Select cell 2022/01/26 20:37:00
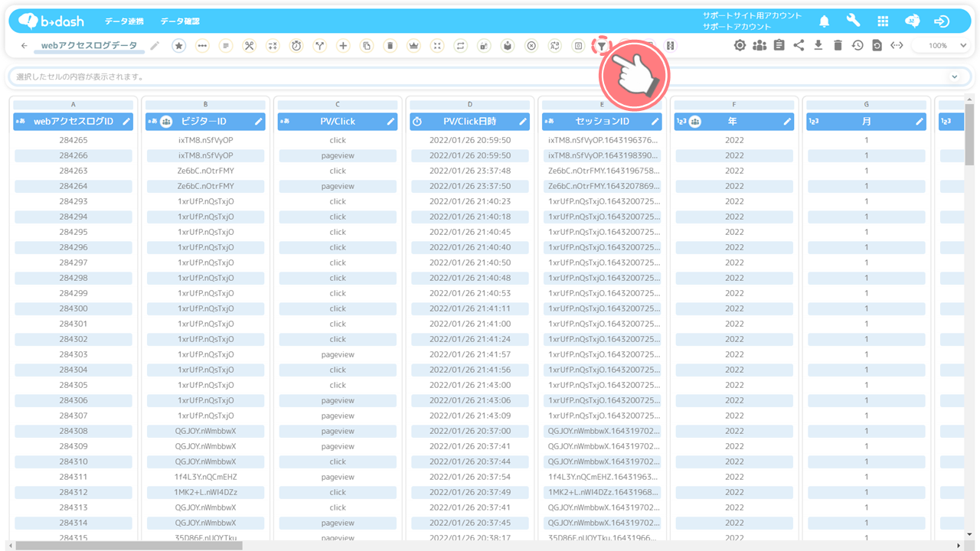980x551 pixels. coord(469,431)
